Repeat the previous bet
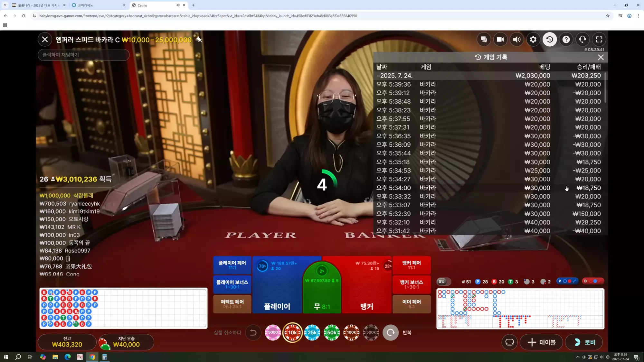 coord(391,332)
